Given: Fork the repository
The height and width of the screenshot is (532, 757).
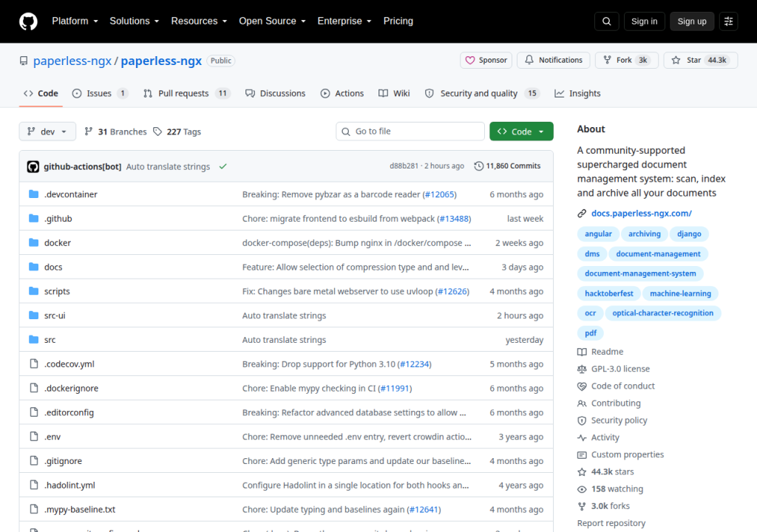Looking at the screenshot, I should (627, 61).
